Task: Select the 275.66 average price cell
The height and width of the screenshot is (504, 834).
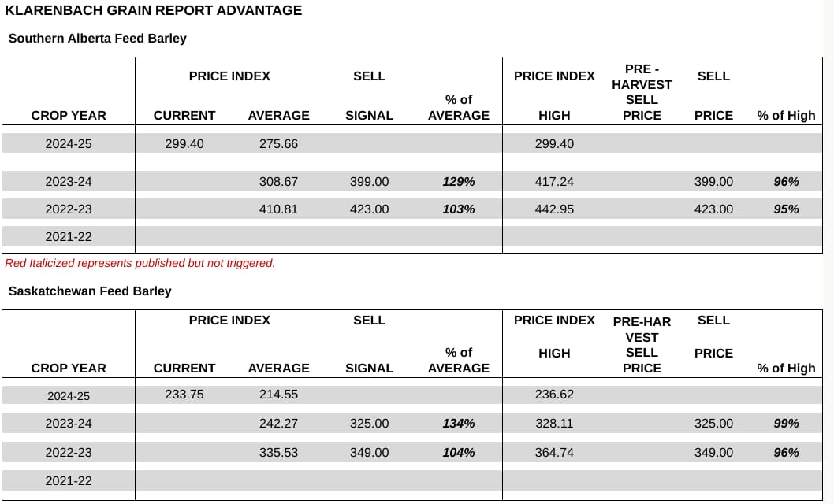Action: [x=278, y=144]
